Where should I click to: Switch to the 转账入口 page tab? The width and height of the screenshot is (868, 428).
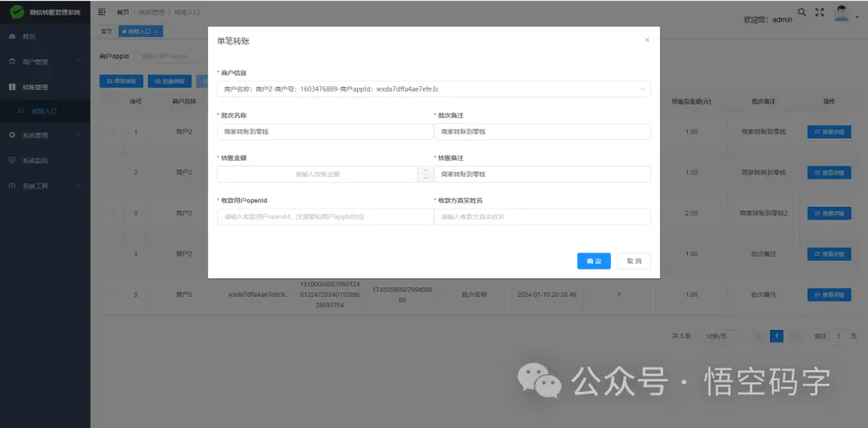(x=140, y=31)
